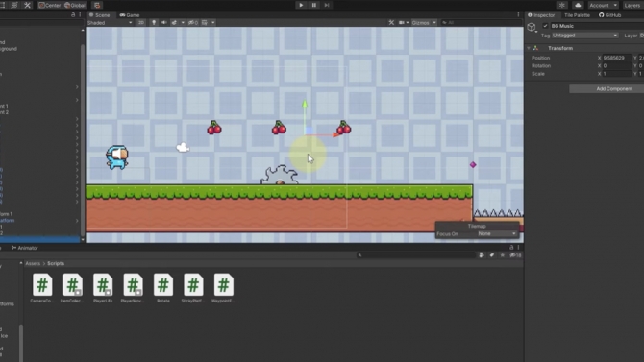This screenshot has width=644, height=362.
Task: Click Assets in the breadcrumb path
Action: (33, 263)
